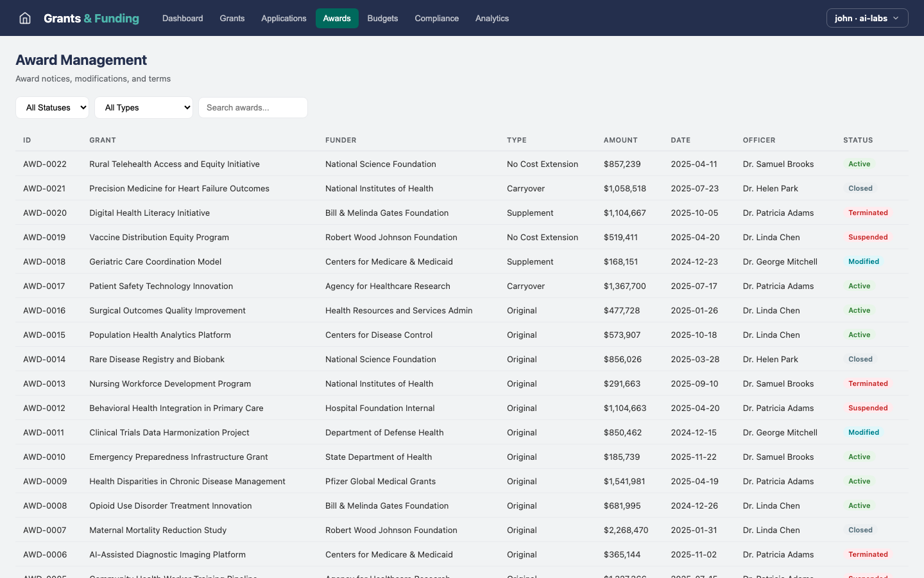Sort the table by the DATE column
This screenshot has width=924, height=578.
coord(680,140)
